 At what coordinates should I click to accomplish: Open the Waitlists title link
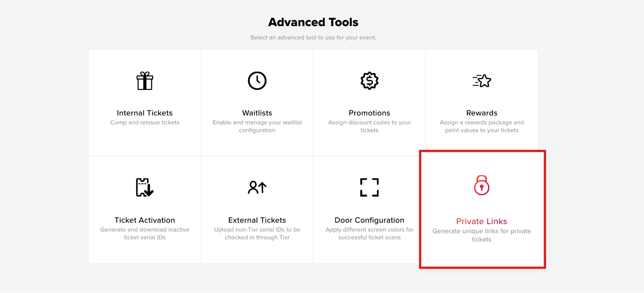(x=257, y=113)
